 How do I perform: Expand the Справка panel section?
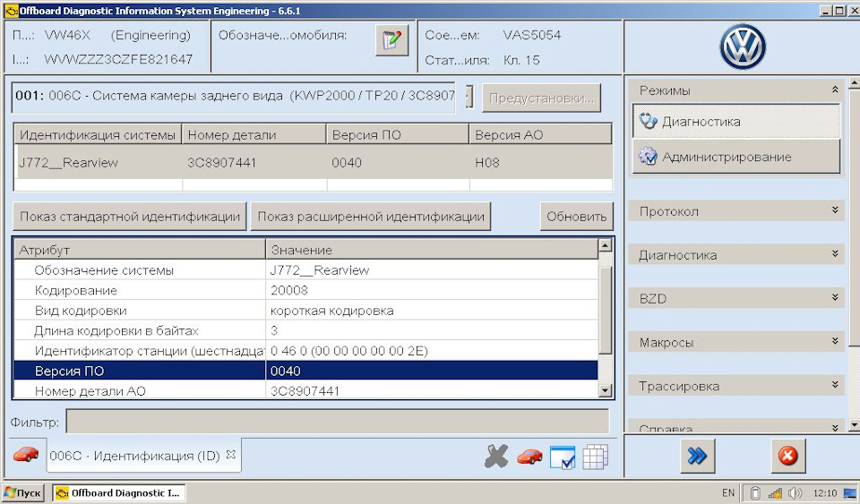pyautogui.click(x=835, y=428)
